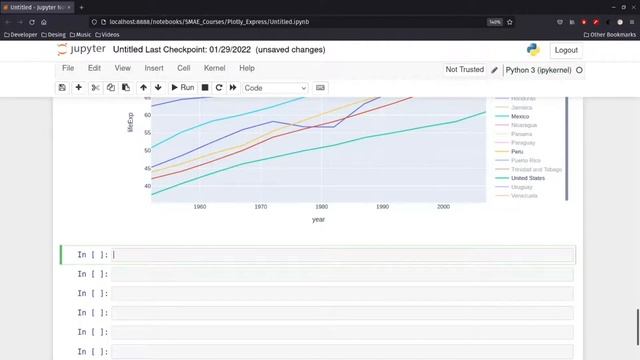Image resolution: width=640 pixels, height=360 pixels.
Task: Open a new browser tab
Action: point(82,7)
